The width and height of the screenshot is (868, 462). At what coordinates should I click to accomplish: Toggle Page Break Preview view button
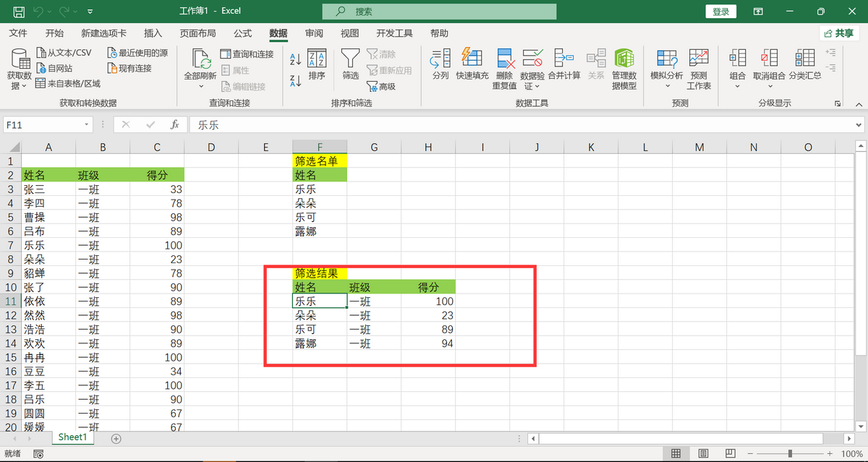(x=731, y=453)
